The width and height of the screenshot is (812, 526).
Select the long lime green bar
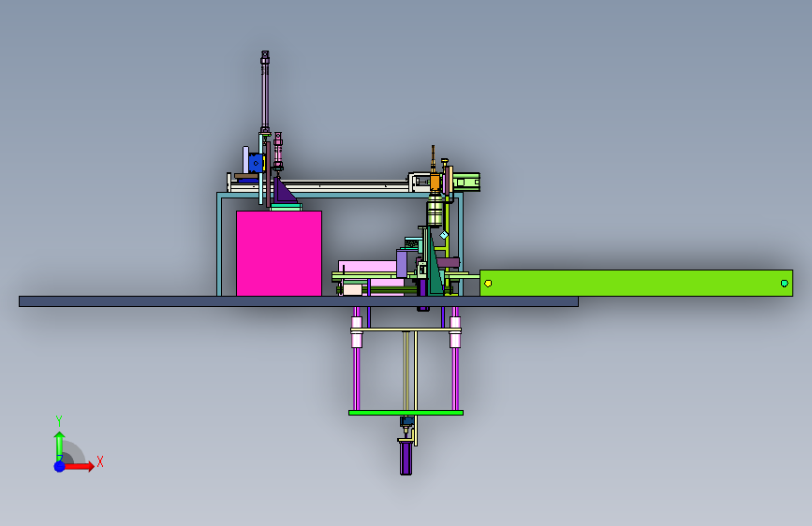(x=636, y=284)
